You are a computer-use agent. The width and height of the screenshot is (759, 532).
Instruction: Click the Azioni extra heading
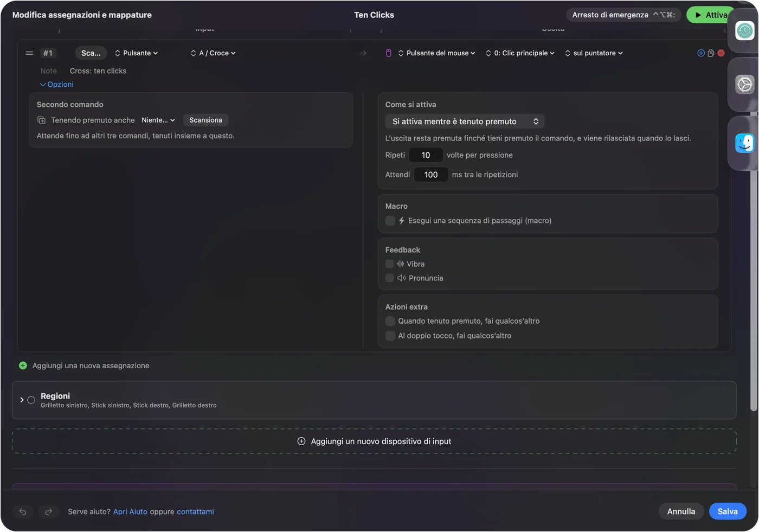pos(406,307)
